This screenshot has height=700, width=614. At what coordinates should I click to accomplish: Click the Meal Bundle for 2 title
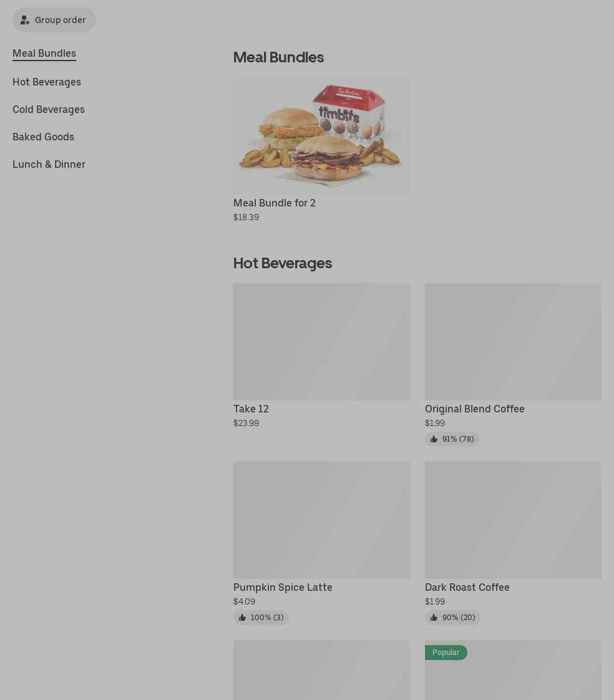tap(275, 203)
